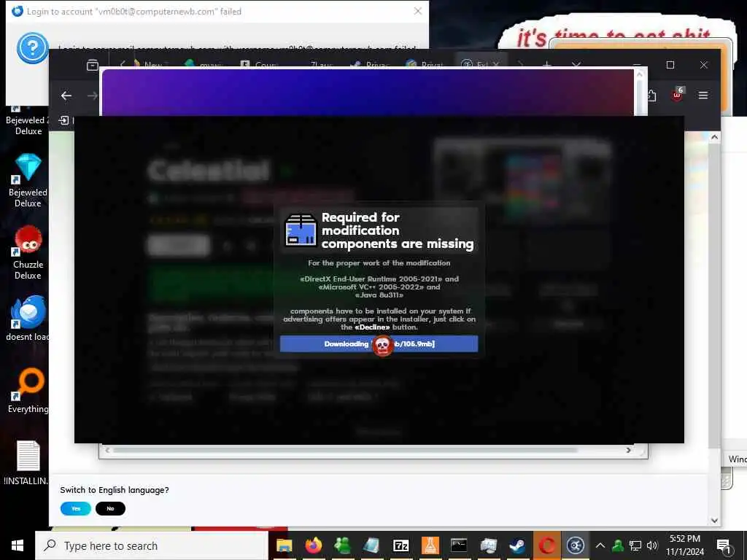The width and height of the screenshot is (747, 560).
Task: Open the orange flask app in taskbar
Action: point(430,545)
